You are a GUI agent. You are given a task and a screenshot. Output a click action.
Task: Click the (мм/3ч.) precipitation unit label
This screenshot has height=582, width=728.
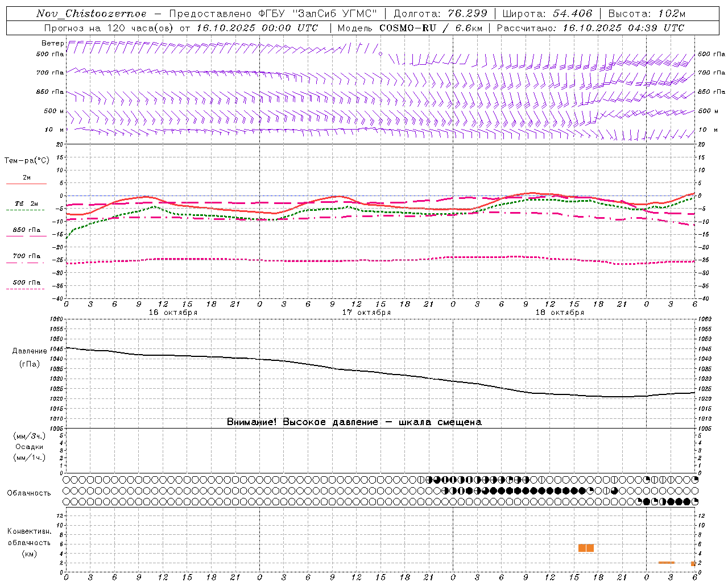30,436
